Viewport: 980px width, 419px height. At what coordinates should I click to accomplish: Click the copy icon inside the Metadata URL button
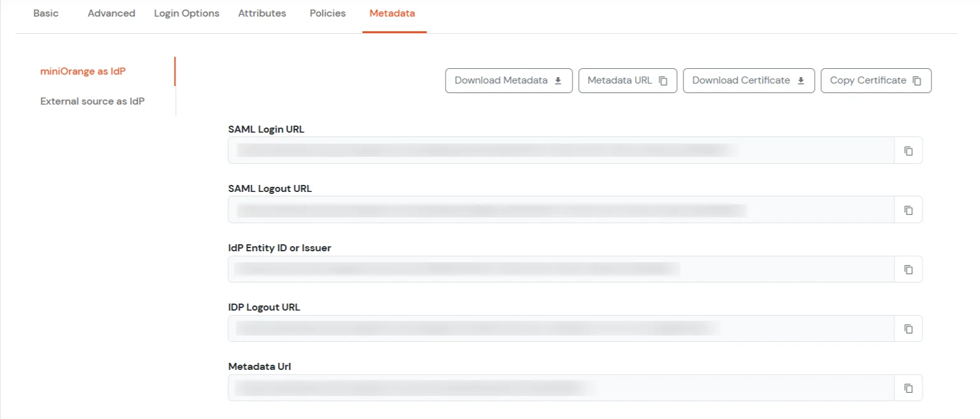click(664, 80)
